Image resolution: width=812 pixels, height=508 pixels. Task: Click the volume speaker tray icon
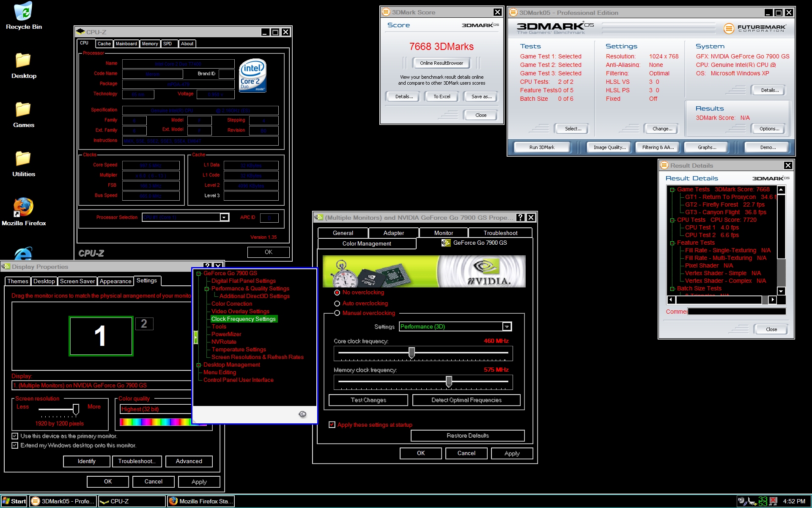pos(742,501)
